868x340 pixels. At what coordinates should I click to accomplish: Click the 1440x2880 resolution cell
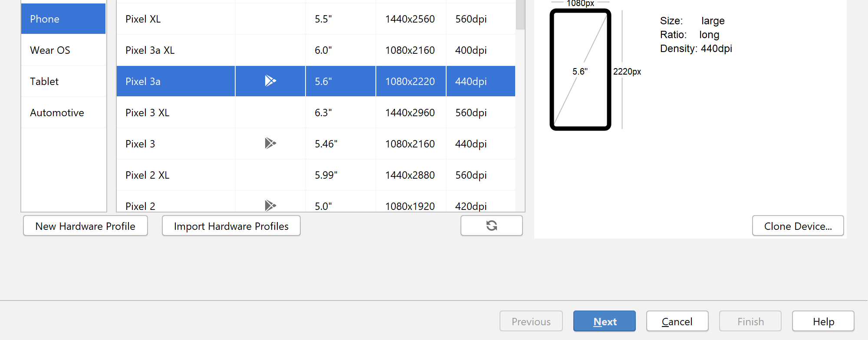(x=411, y=175)
